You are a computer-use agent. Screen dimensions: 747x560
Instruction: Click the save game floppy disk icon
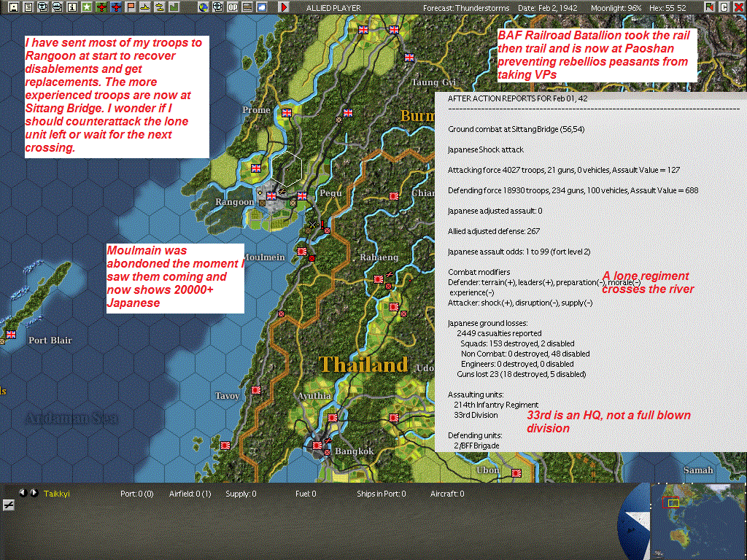pyautogui.click(x=14, y=7)
